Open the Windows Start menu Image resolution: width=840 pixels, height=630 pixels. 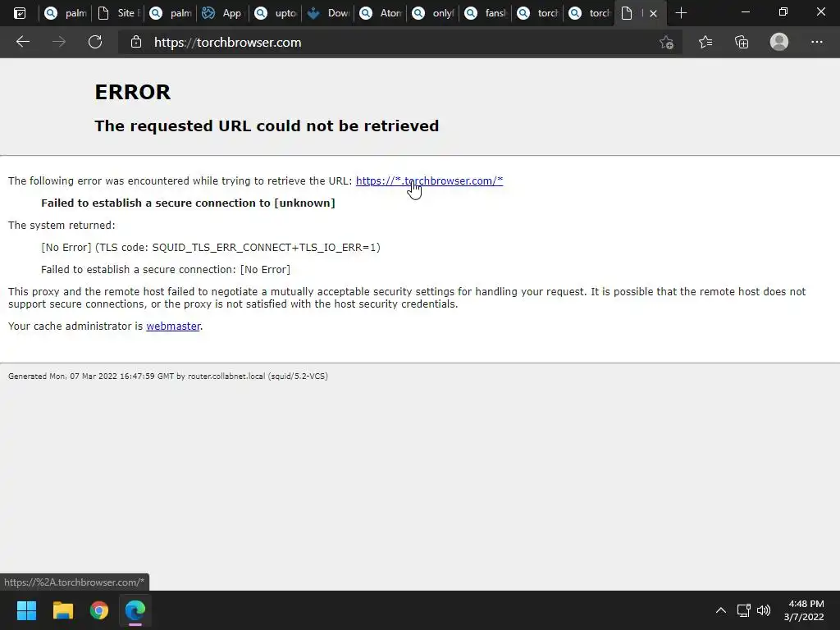tap(26, 610)
